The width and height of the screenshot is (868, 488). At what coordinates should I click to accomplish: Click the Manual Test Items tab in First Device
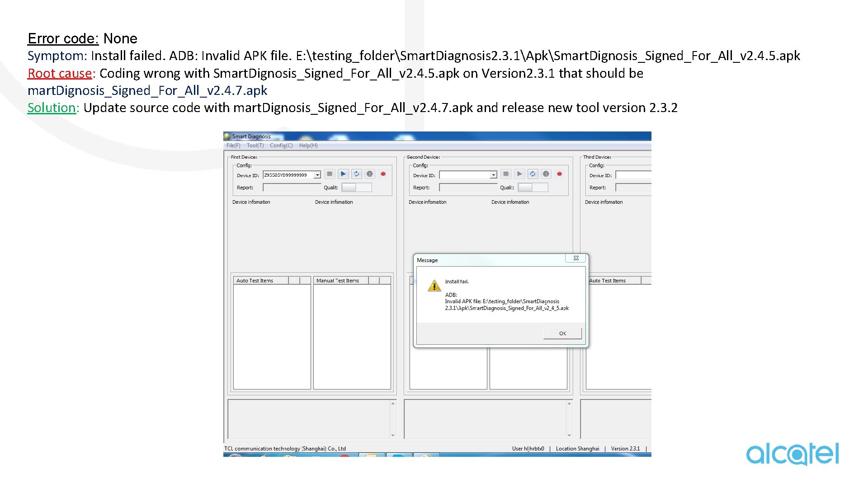pos(338,281)
